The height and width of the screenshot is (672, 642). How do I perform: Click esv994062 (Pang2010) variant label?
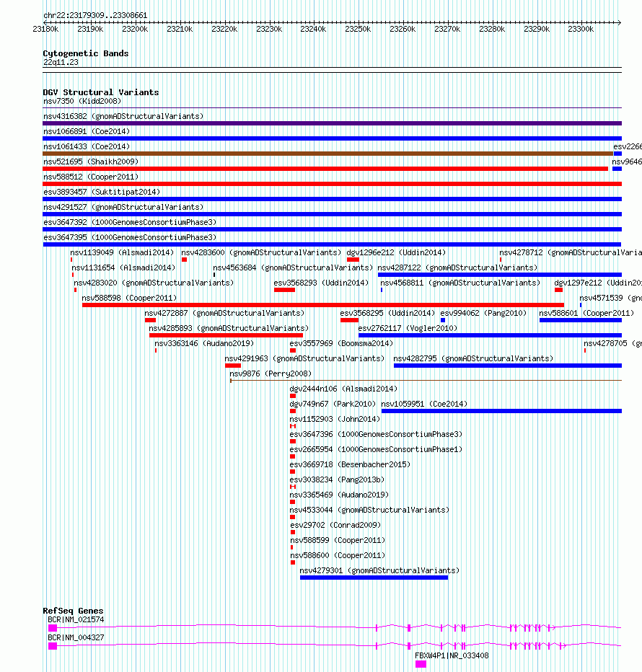(x=483, y=313)
